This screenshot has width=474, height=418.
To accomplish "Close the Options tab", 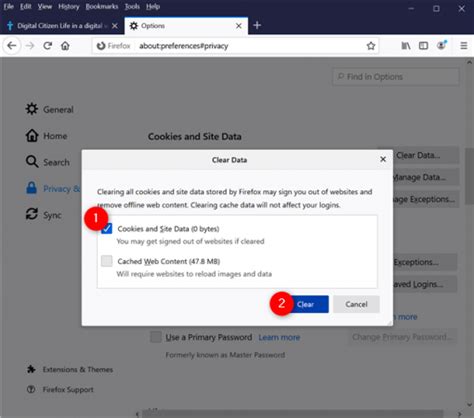I will coord(239,26).
